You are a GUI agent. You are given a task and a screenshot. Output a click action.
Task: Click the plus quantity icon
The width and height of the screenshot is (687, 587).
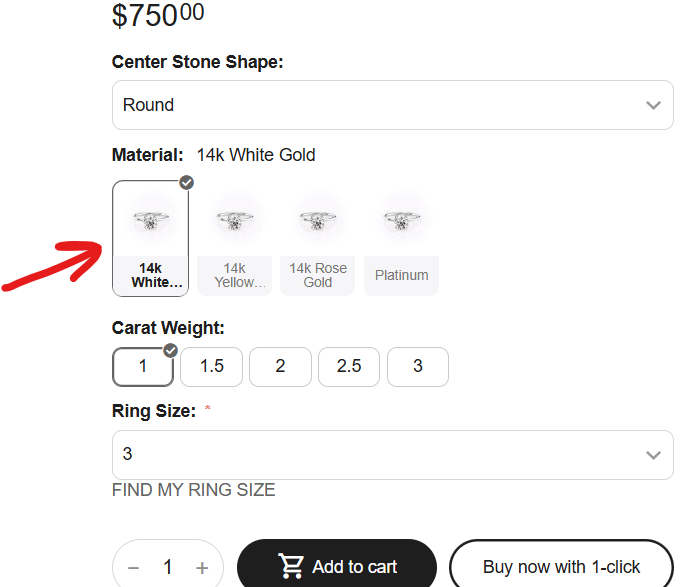point(202,568)
